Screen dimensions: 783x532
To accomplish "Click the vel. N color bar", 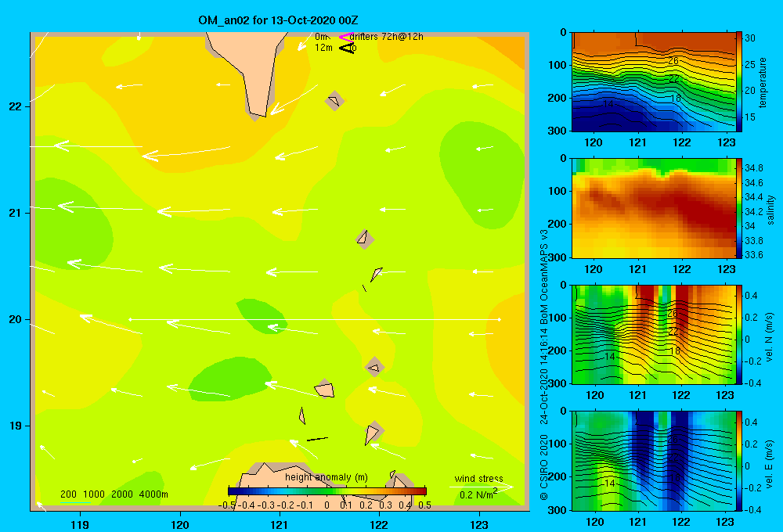I will click(x=739, y=334).
